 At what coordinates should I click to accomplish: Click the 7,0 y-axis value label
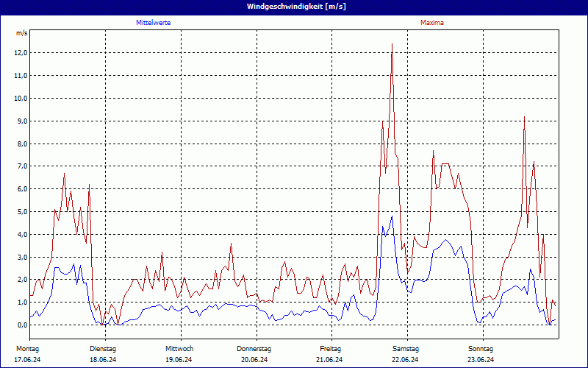point(21,166)
